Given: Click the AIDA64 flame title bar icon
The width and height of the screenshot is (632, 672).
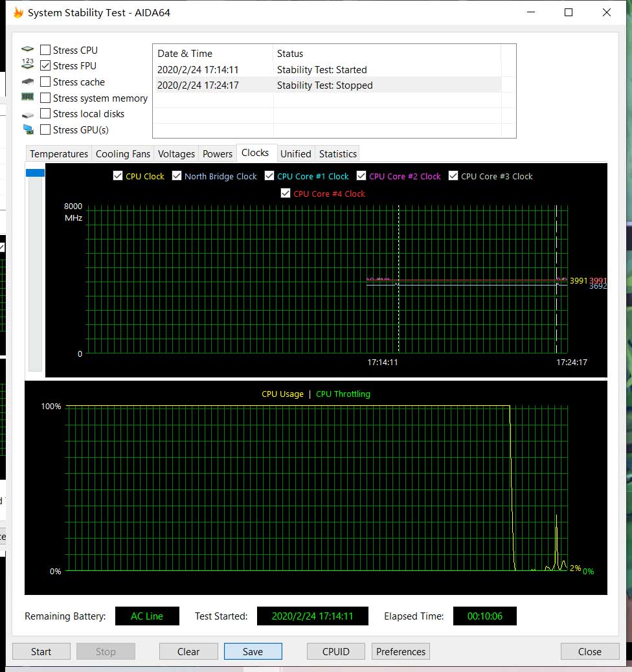Looking at the screenshot, I should 18,12.
